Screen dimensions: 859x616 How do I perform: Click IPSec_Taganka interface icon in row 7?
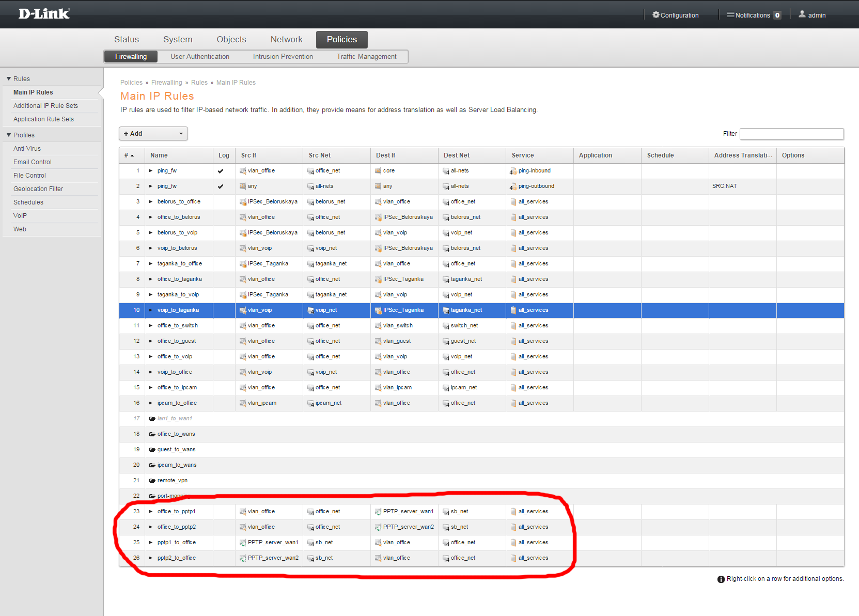click(243, 264)
